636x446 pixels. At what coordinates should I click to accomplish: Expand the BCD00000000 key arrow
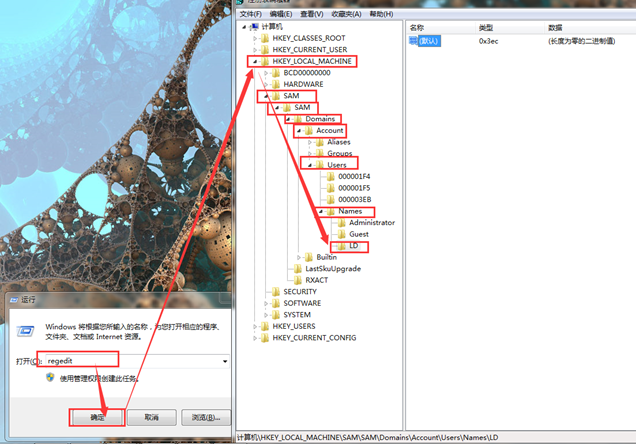coord(266,73)
